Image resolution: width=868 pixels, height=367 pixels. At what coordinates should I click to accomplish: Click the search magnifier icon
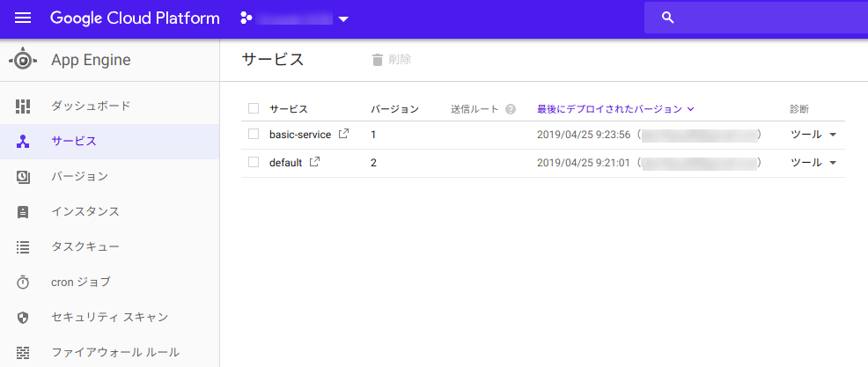(x=668, y=18)
